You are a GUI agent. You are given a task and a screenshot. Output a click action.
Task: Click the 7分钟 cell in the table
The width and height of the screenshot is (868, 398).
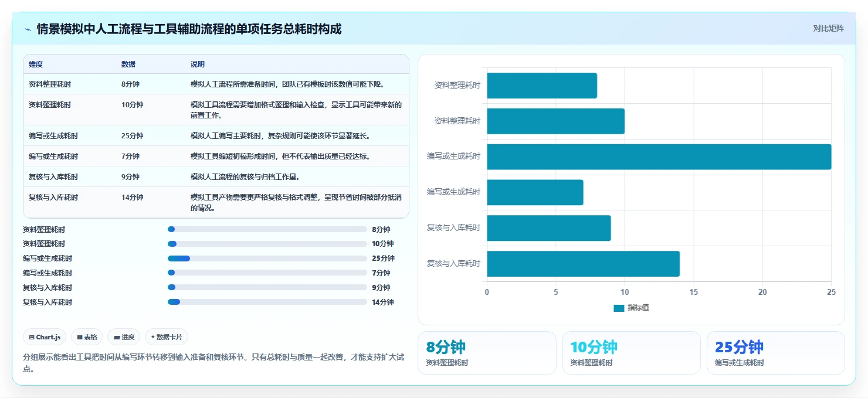(x=130, y=157)
